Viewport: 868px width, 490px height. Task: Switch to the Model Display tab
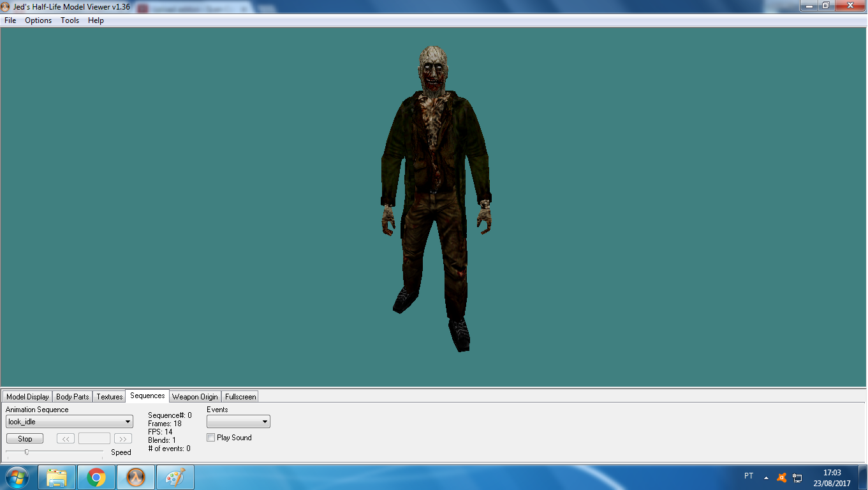(x=27, y=397)
